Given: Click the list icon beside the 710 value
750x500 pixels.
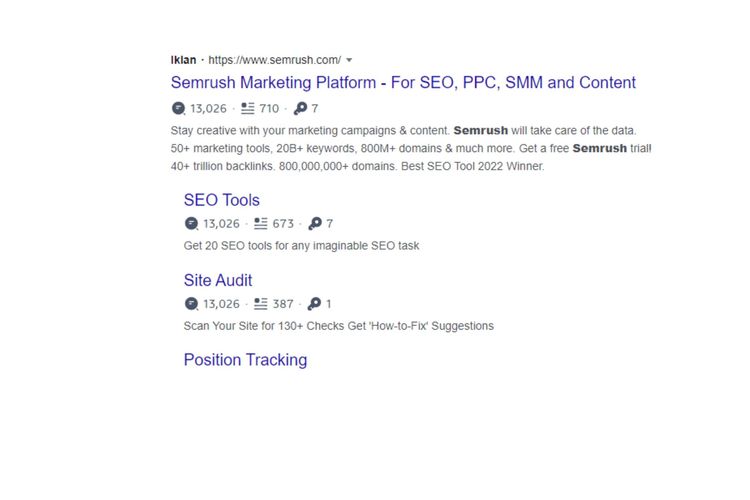Looking at the screenshot, I should [x=248, y=109].
